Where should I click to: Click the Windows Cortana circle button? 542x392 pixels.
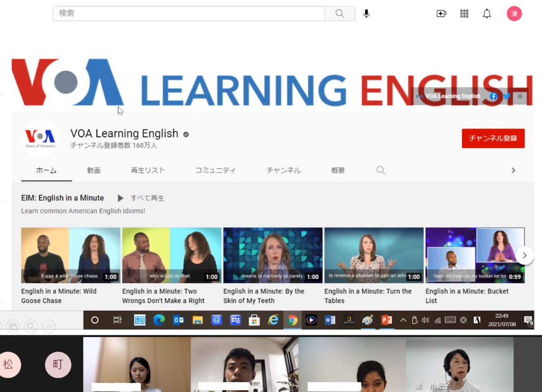[95, 320]
